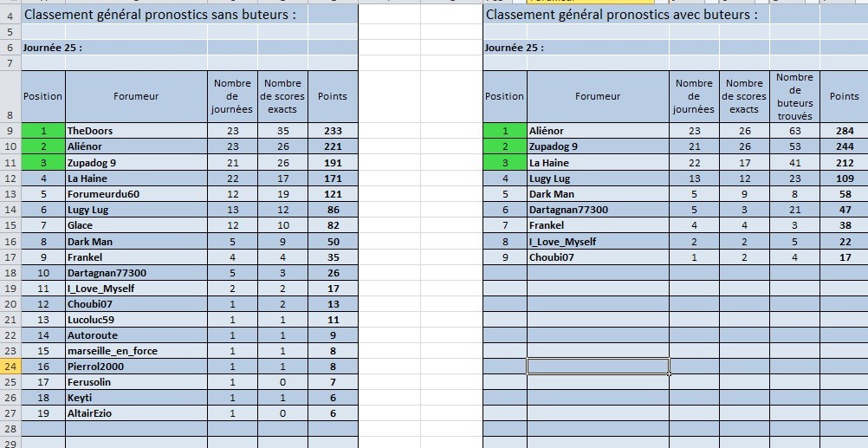Select the "marseille_en_force" cell
This screenshot has width=868, height=448.
(136, 351)
